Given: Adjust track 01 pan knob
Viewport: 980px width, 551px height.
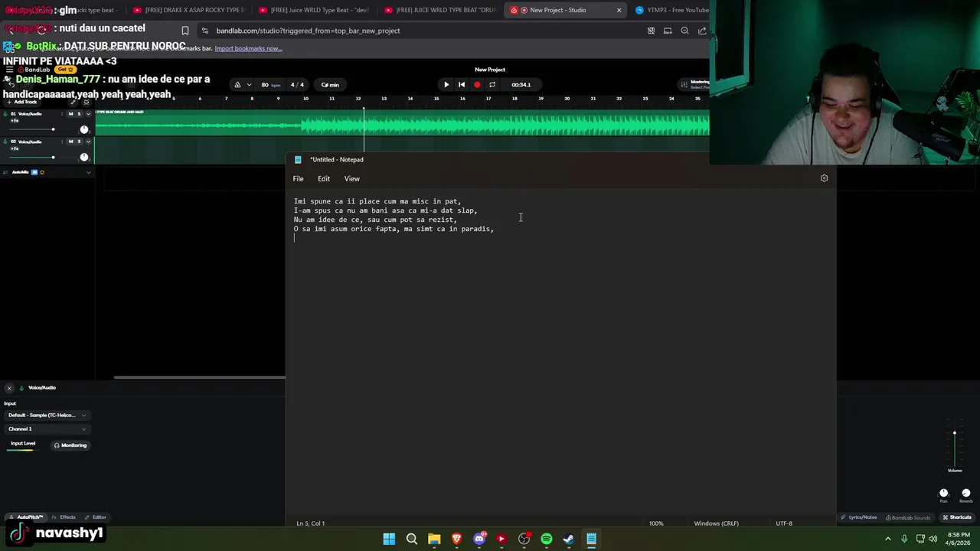Looking at the screenshot, I should [84, 129].
